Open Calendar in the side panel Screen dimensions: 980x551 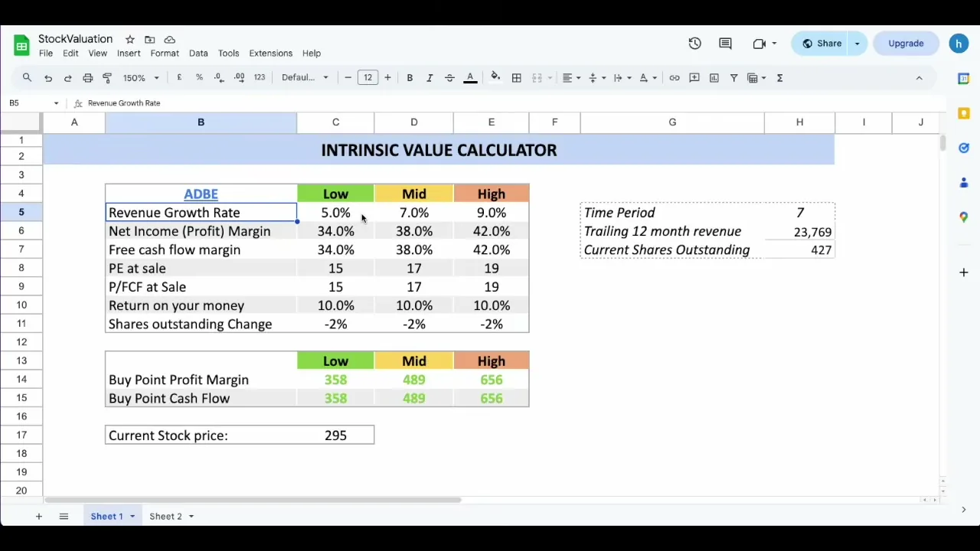point(964,79)
